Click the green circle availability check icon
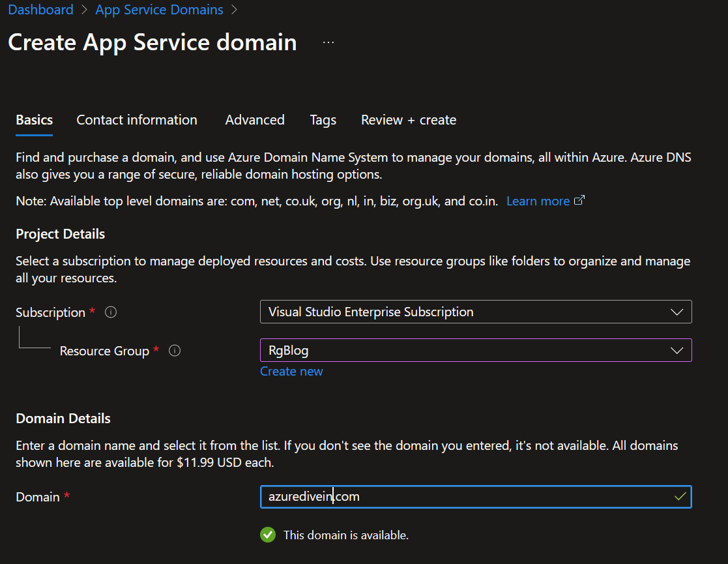 click(267, 535)
